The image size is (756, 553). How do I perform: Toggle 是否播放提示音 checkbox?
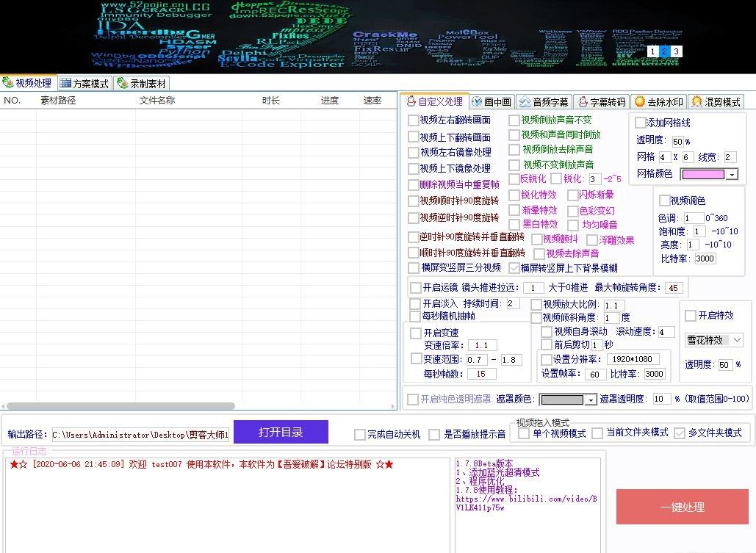(x=434, y=435)
